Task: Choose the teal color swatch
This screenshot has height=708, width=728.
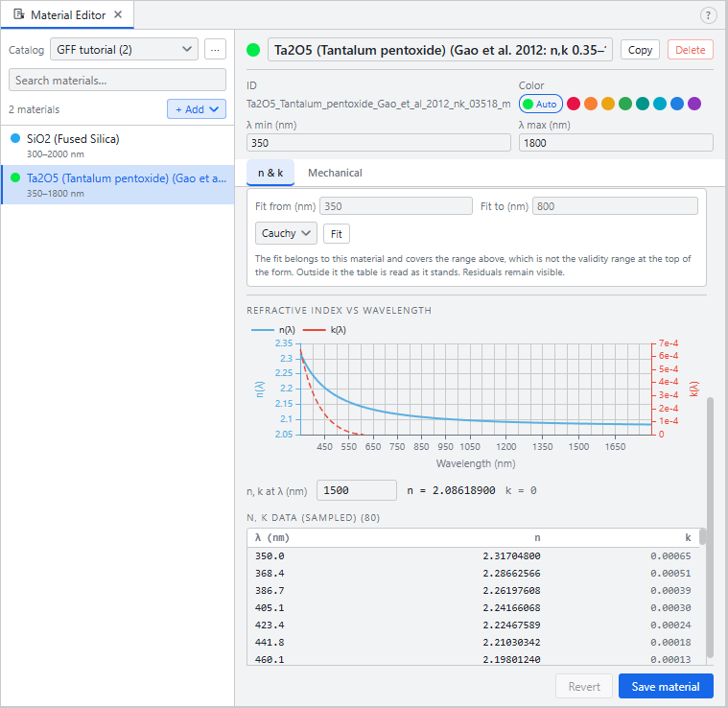Action: (642, 104)
